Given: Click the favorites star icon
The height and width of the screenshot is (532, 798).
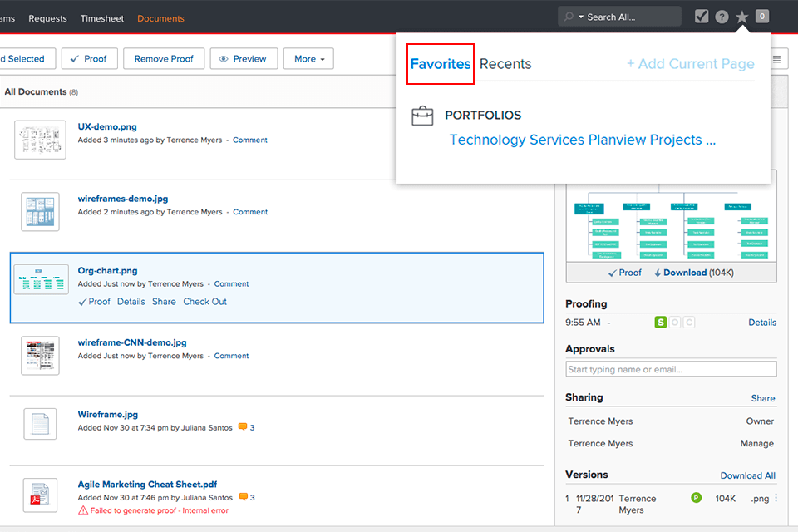Looking at the screenshot, I should (x=742, y=17).
